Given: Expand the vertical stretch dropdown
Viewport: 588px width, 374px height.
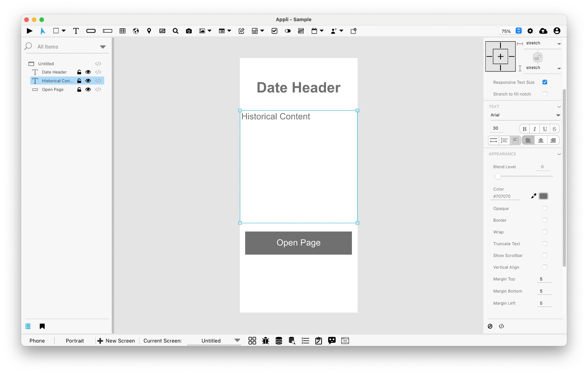Looking at the screenshot, I should coord(560,68).
